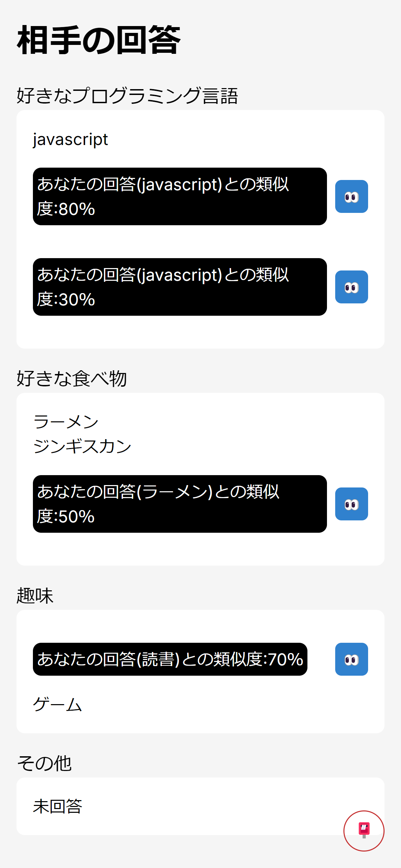Click eyes icon beside 読書 70% similarity
401x868 pixels.
click(351, 659)
